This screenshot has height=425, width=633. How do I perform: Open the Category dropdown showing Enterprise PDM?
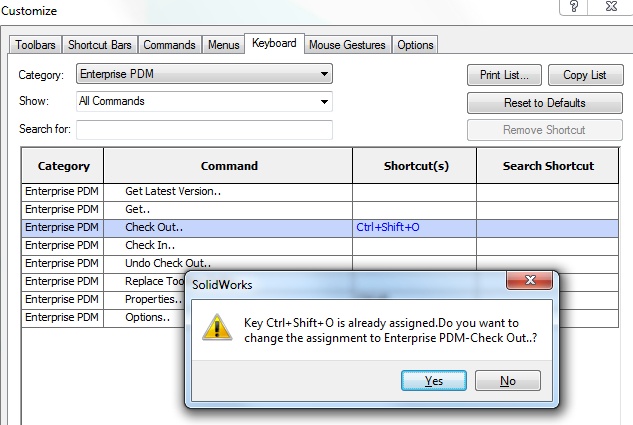coord(204,74)
